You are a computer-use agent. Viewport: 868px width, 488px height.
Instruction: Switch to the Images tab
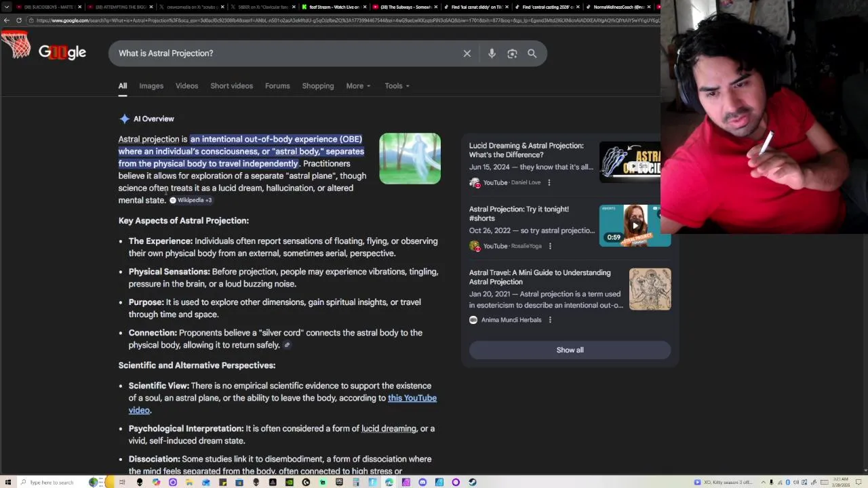point(151,86)
